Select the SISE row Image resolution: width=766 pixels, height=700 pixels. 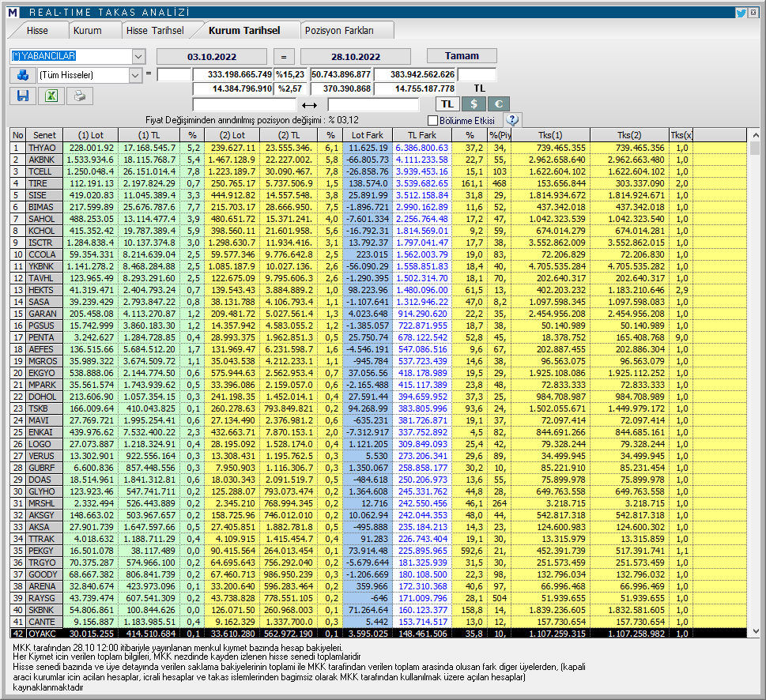point(378,195)
